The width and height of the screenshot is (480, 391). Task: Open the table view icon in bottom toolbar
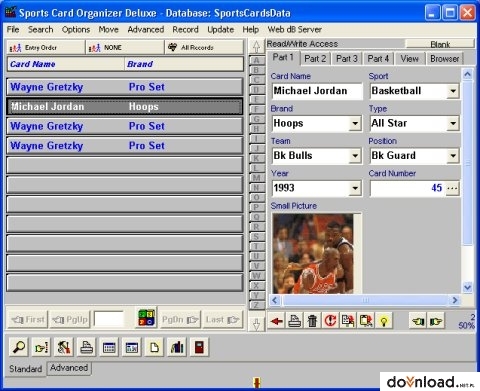tap(109, 347)
